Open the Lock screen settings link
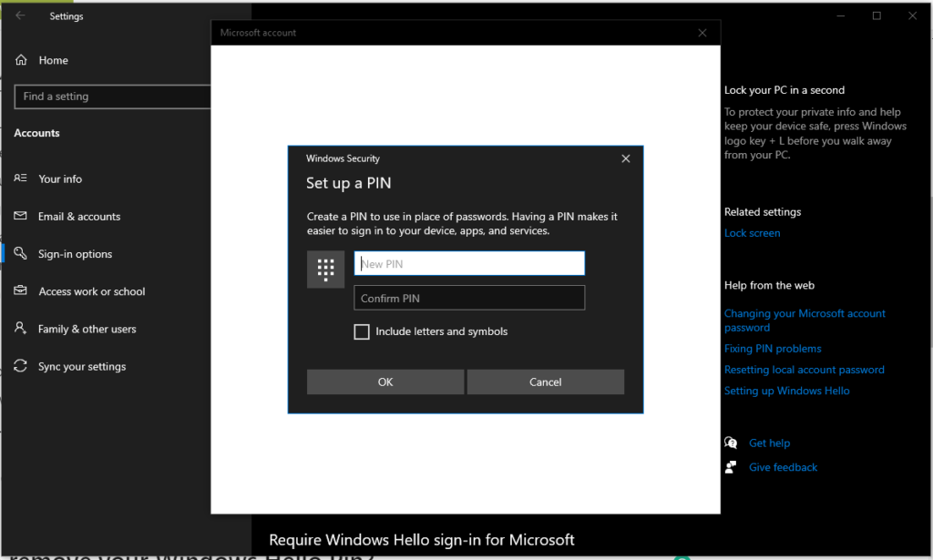Viewport: 933px width, 560px height. (x=752, y=232)
